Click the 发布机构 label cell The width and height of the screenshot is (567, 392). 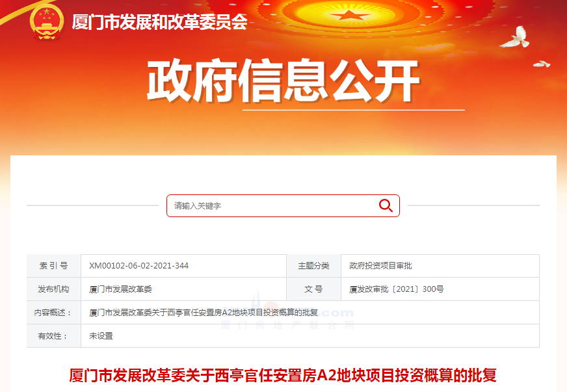tap(53, 289)
